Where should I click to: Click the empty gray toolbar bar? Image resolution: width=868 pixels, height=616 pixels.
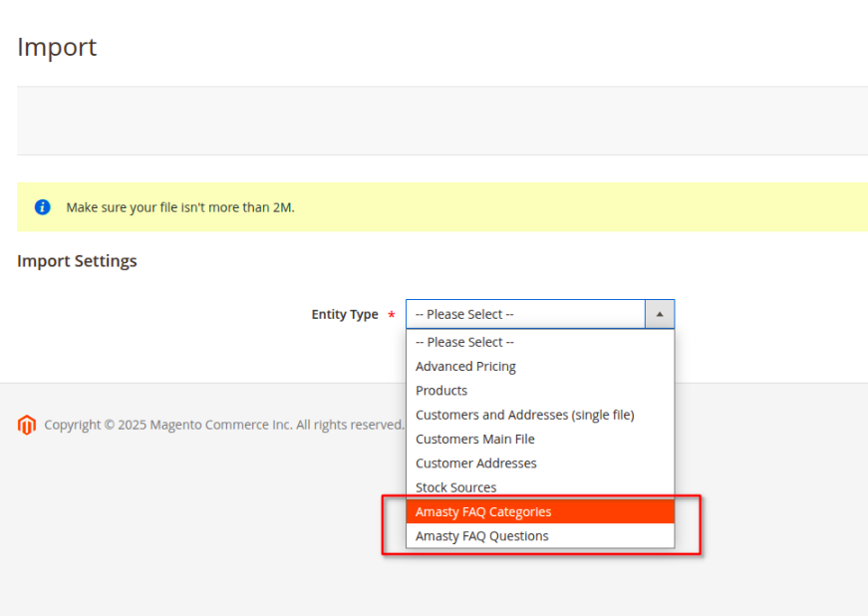tap(442, 121)
